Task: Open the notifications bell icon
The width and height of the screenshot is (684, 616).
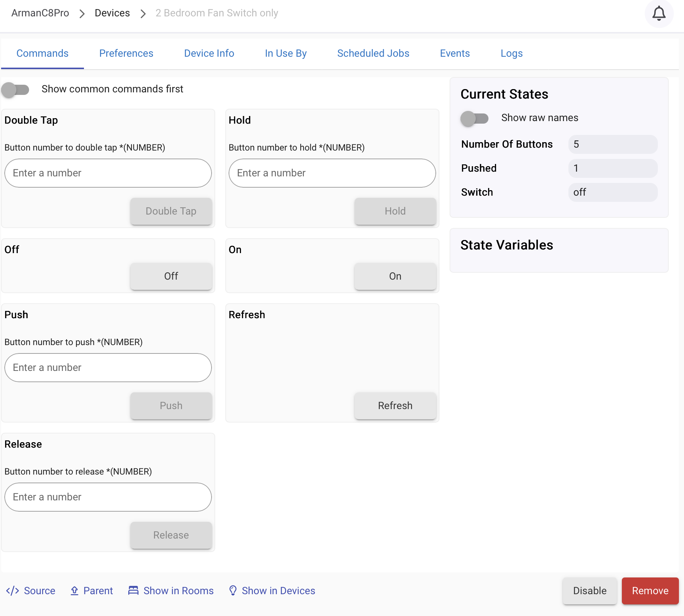Action: click(659, 13)
